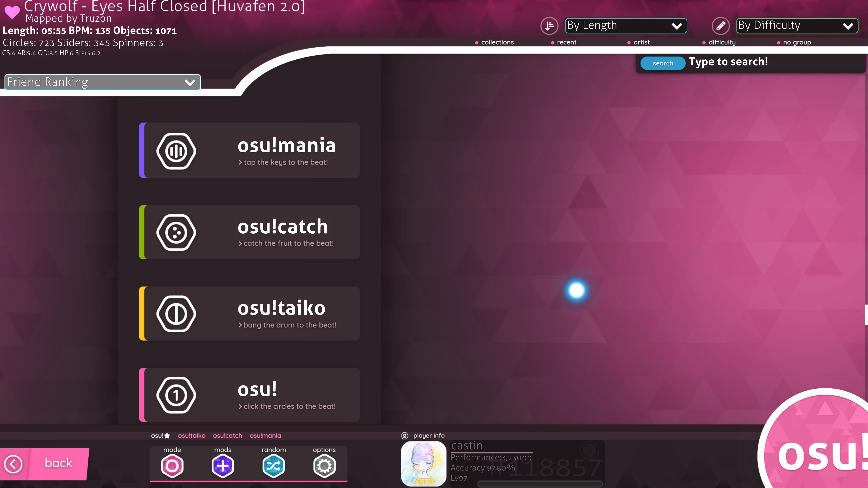Click the Performance:3,230pp text
The height and width of the screenshot is (488, 868).
point(491,457)
